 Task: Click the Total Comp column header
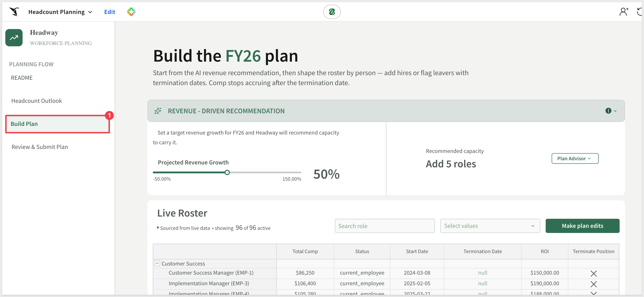[x=305, y=252]
